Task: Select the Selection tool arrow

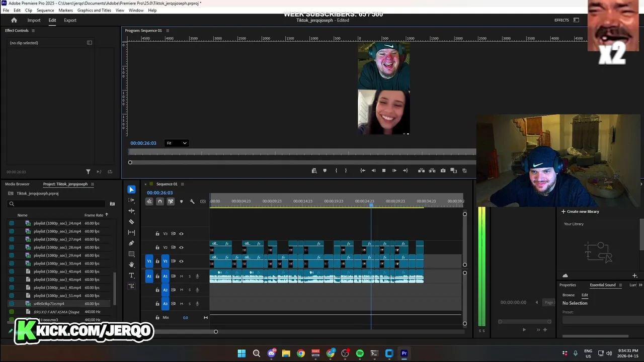Action: coord(131,190)
